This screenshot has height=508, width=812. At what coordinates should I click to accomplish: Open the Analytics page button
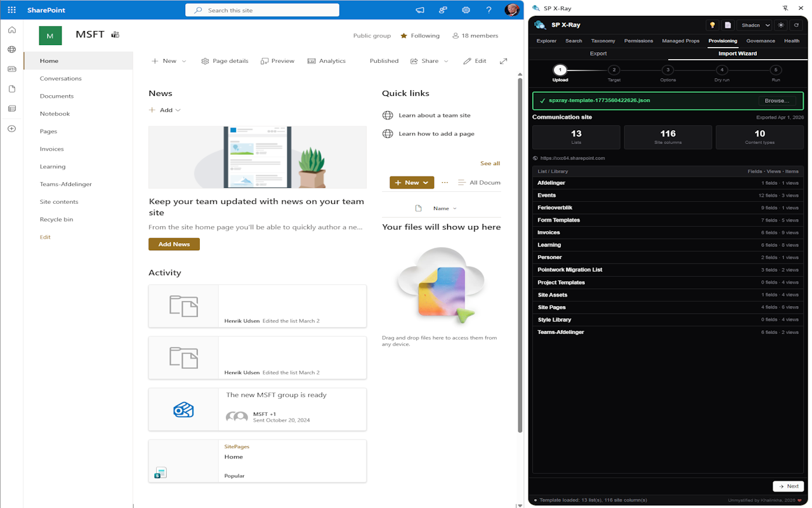click(x=326, y=61)
